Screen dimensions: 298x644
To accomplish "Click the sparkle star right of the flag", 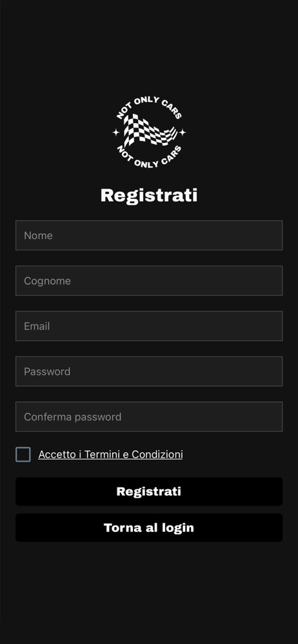I will tap(183, 132).
